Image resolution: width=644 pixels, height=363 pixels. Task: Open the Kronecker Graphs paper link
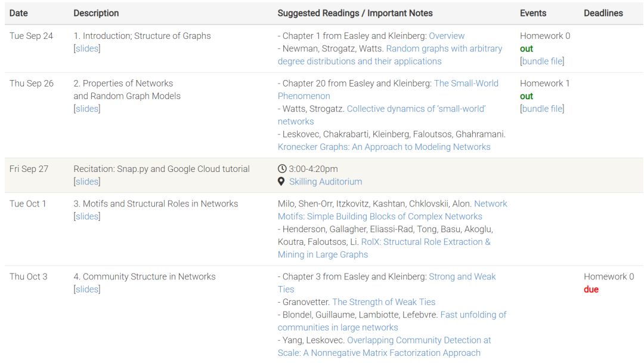pos(384,147)
